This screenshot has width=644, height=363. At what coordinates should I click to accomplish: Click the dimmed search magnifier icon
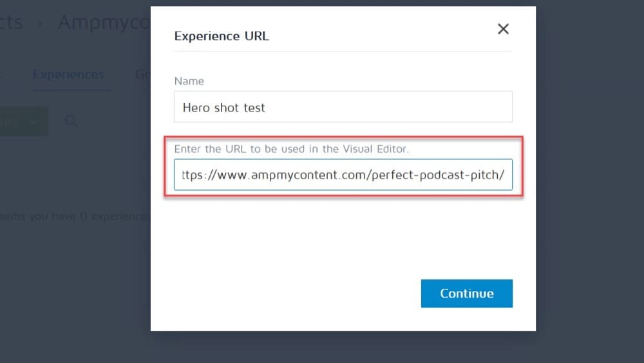click(x=71, y=122)
